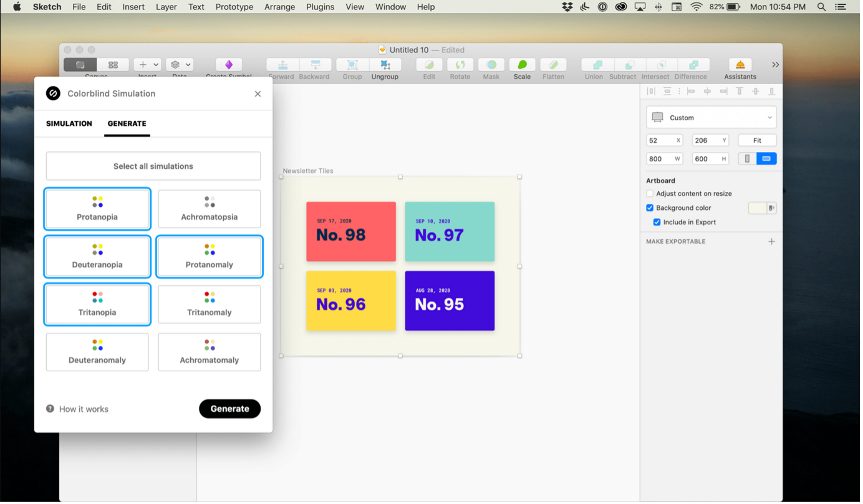Toggle the Achromatopsia simulation tile

pyautogui.click(x=210, y=210)
